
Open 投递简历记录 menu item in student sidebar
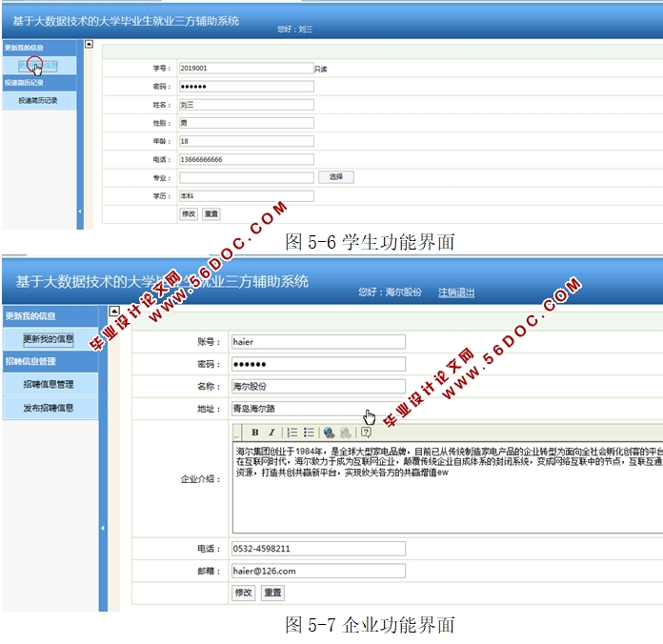tap(38, 100)
